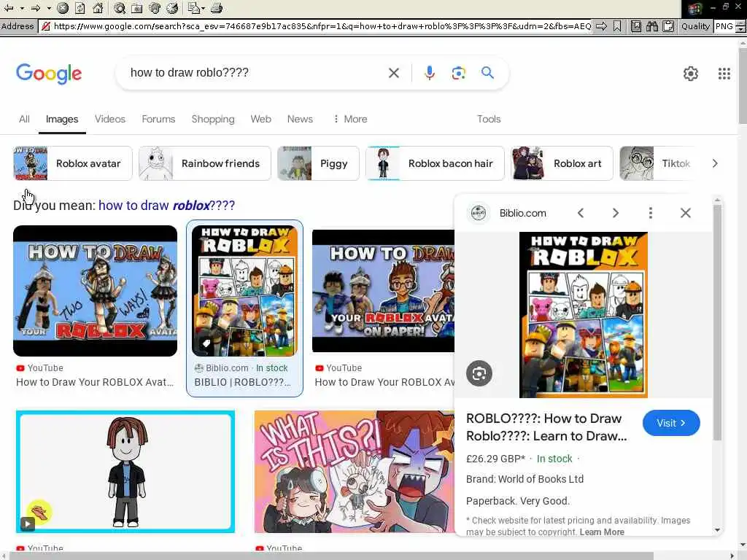This screenshot has height=560, width=747.
Task: Click the blue Visit button
Action: (671, 423)
